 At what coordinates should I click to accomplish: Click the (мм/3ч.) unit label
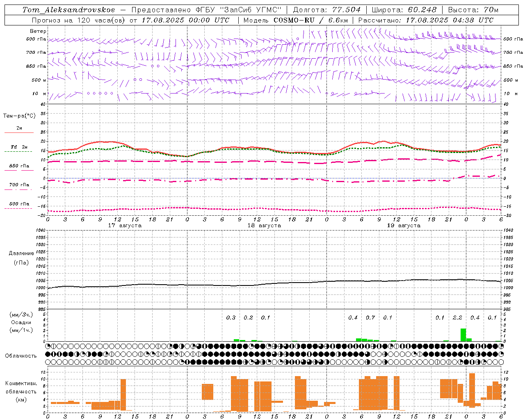21,315
